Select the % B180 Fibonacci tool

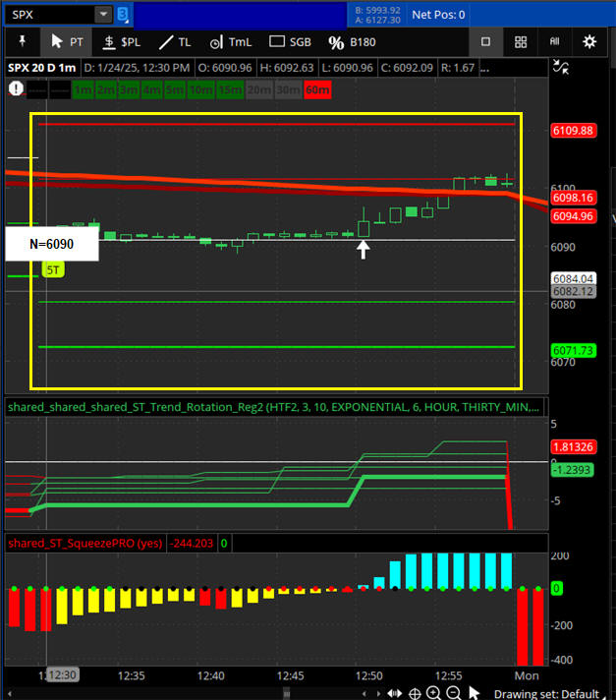[352, 42]
